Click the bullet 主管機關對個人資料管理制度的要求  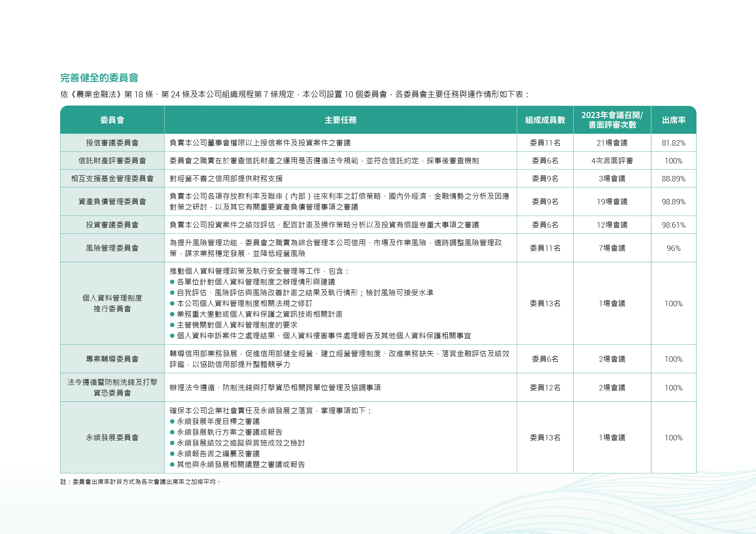pos(233,325)
